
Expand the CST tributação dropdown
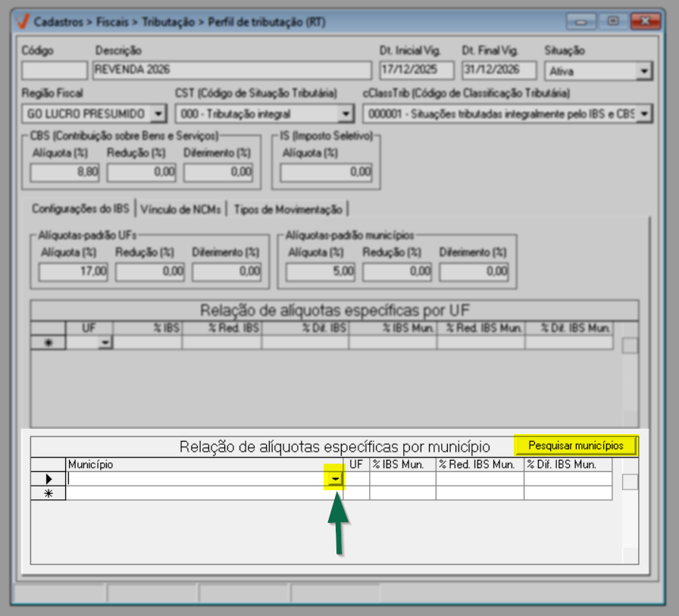coord(346,114)
